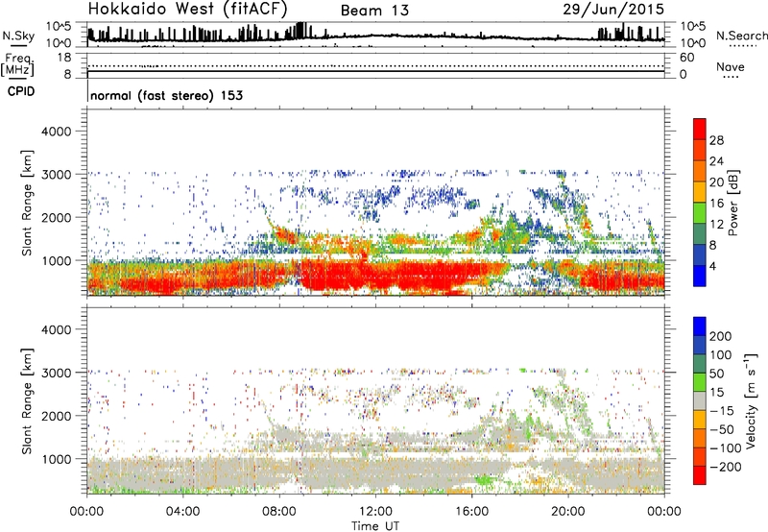The image size is (768, 532).
Task: Click the '4' label on power color bar
Action: (712, 267)
